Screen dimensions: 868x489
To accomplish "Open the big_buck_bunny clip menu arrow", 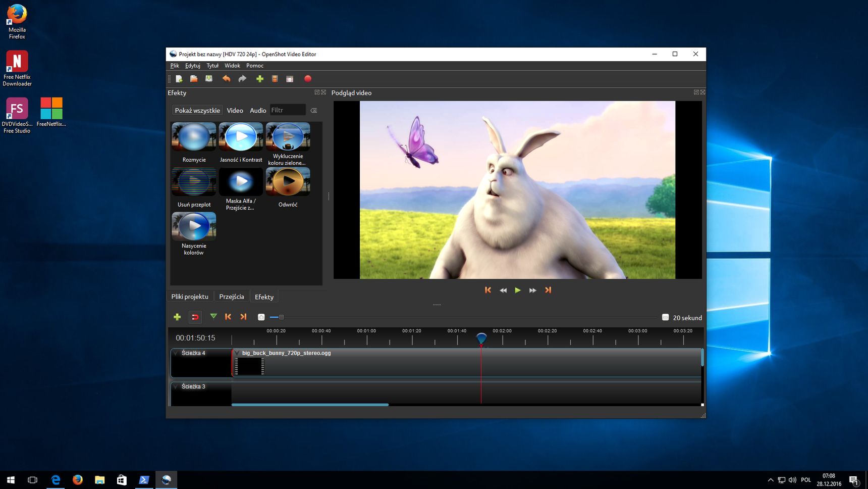I will [x=237, y=353].
